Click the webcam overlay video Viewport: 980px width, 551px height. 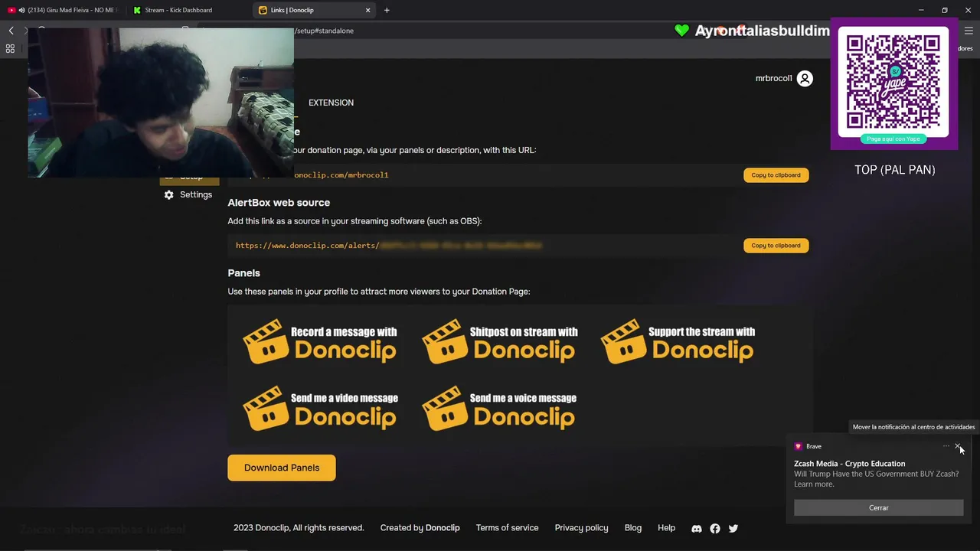[161, 103]
